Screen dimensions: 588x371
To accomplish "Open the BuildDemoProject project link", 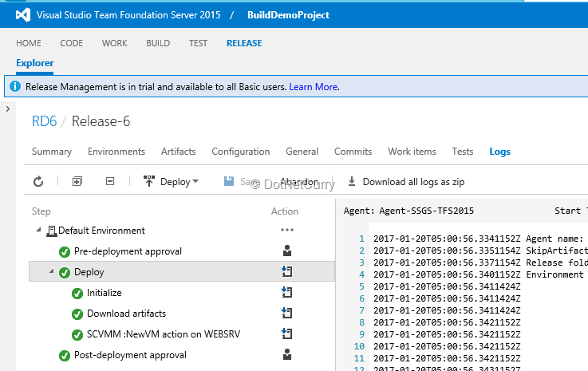I will tap(288, 15).
